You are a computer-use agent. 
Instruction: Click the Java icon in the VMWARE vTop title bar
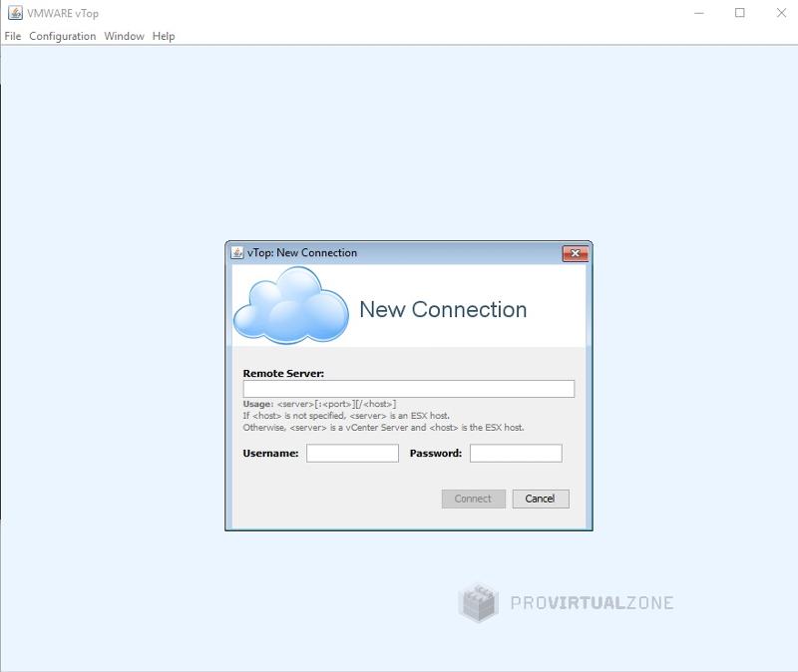(15, 13)
